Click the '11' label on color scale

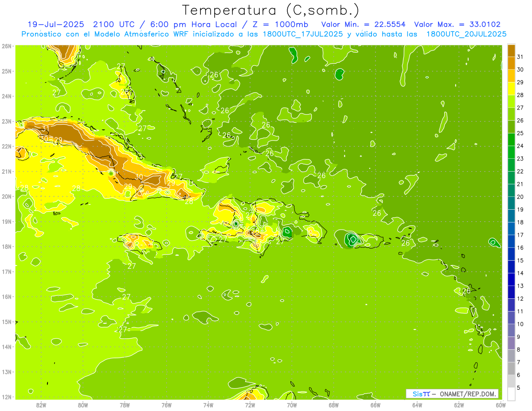tap(520, 311)
